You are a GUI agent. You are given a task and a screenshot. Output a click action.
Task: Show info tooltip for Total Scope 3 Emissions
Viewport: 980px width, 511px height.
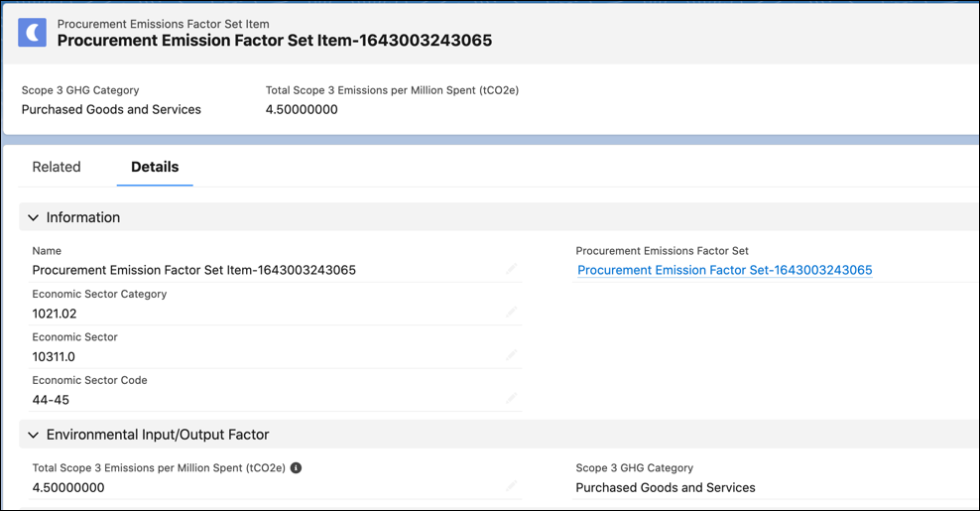(297, 468)
